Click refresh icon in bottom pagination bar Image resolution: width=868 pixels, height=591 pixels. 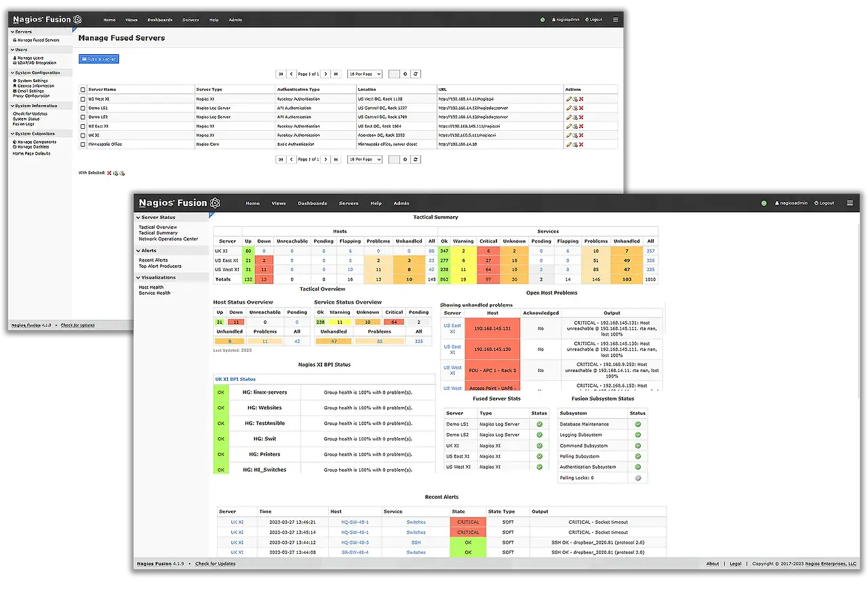pyautogui.click(x=416, y=159)
